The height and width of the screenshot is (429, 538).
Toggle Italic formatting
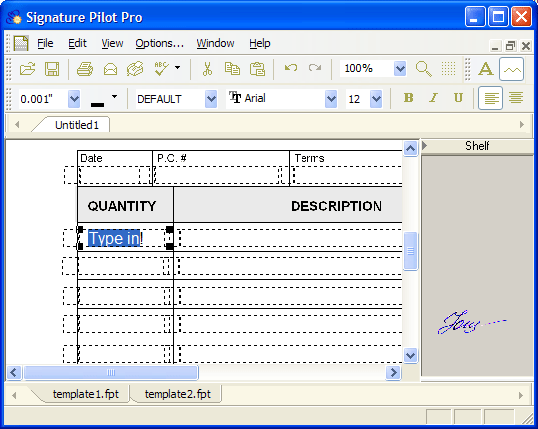[433, 98]
